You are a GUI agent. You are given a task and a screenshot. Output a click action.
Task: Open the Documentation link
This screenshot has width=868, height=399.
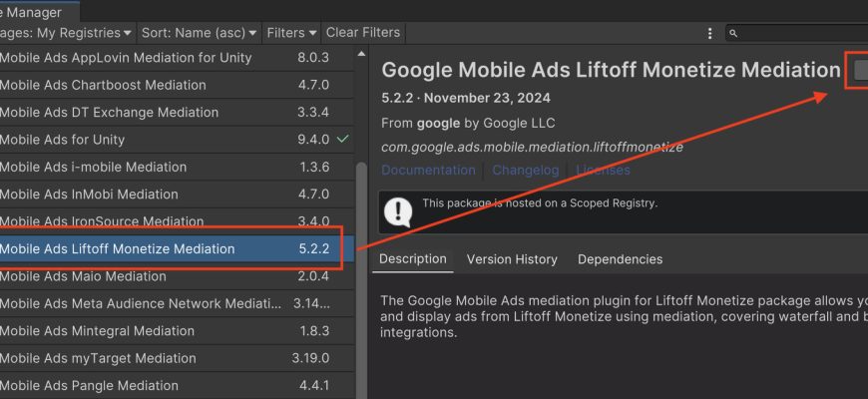pyautogui.click(x=428, y=170)
